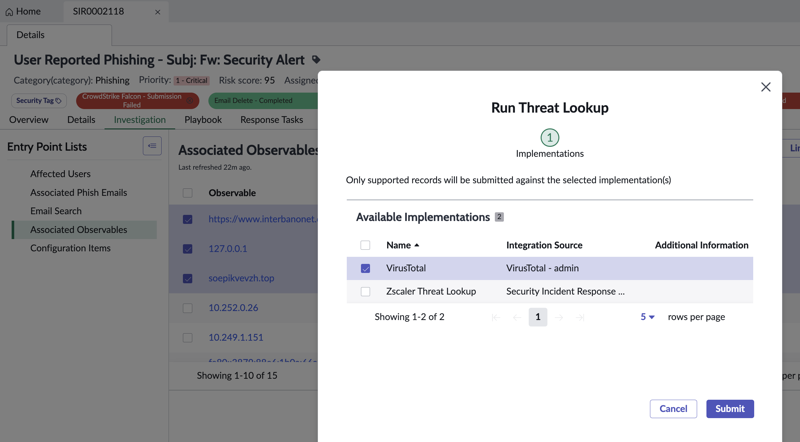This screenshot has height=442, width=800.
Task: Go to last page of implementations
Action: coord(580,317)
